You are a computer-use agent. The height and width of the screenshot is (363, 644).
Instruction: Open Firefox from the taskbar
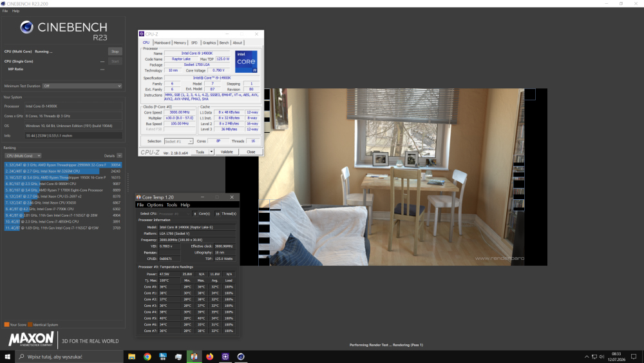(209, 357)
